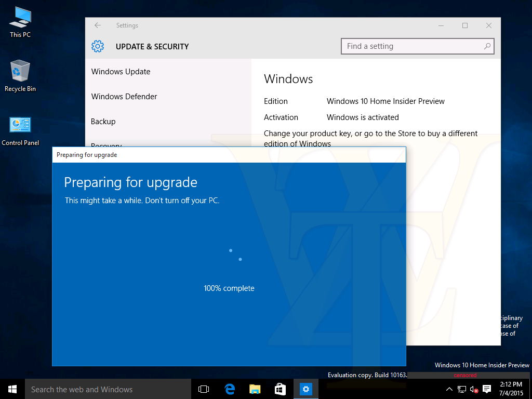Open the Store from the taskbar
532x399 pixels.
[280, 389]
